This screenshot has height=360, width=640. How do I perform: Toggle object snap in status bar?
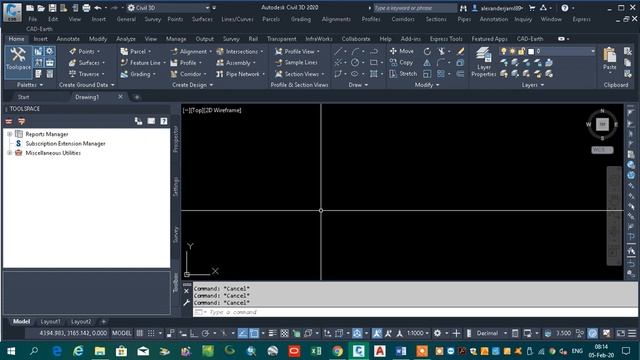tap(254, 333)
